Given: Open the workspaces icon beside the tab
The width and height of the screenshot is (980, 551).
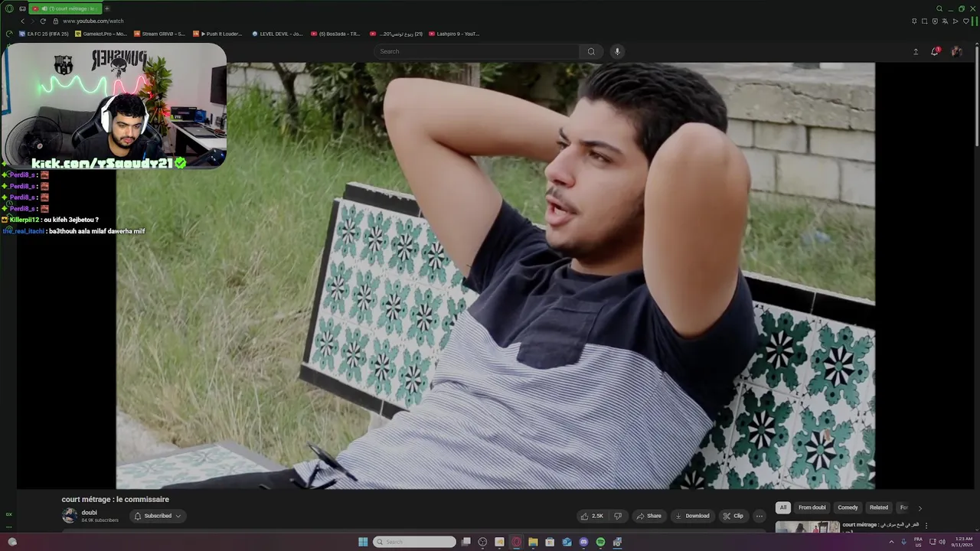Looking at the screenshot, I should tap(22, 8).
